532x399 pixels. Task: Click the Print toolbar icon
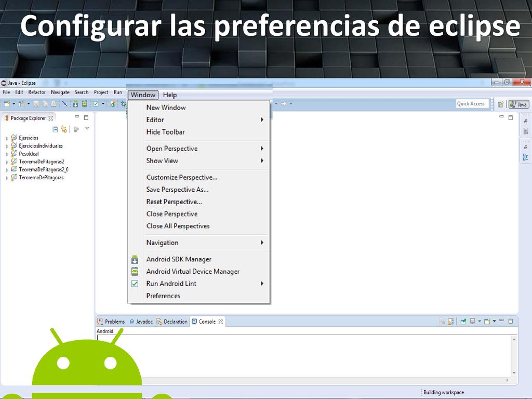pyautogui.click(x=54, y=104)
